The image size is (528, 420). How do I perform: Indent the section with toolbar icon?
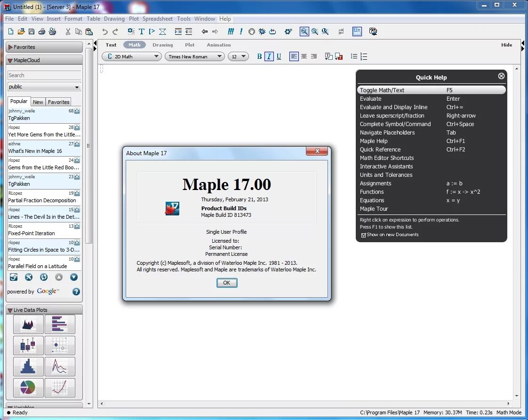(x=178, y=32)
